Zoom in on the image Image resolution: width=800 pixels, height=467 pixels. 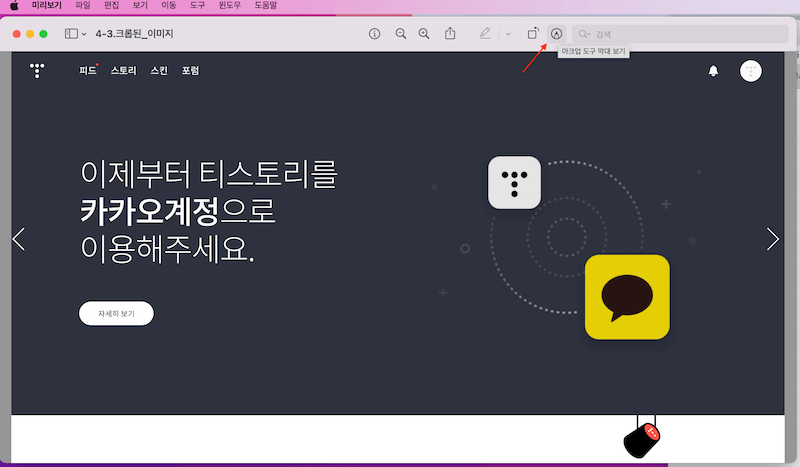424,34
